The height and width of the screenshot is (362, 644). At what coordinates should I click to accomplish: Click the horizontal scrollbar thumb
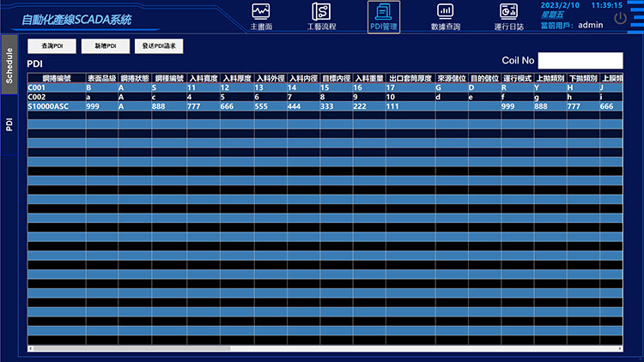point(131,348)
